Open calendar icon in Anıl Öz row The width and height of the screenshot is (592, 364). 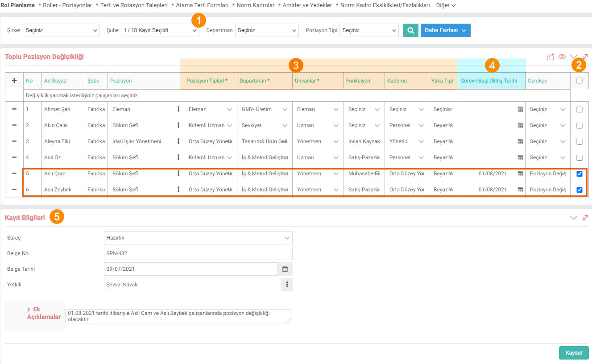coord(520,157)
